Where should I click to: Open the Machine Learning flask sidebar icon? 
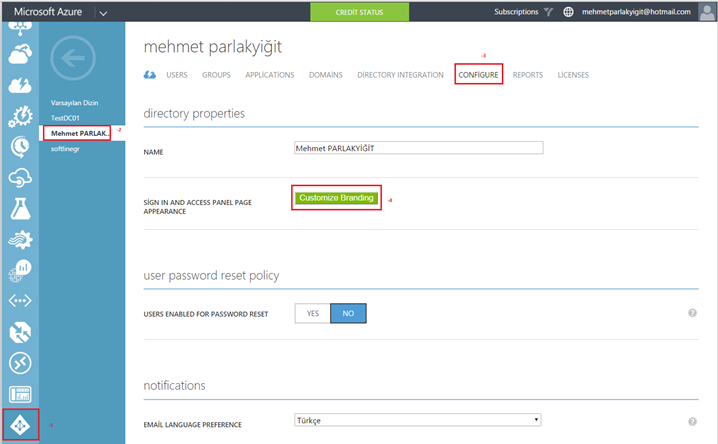tap(20, 209)
